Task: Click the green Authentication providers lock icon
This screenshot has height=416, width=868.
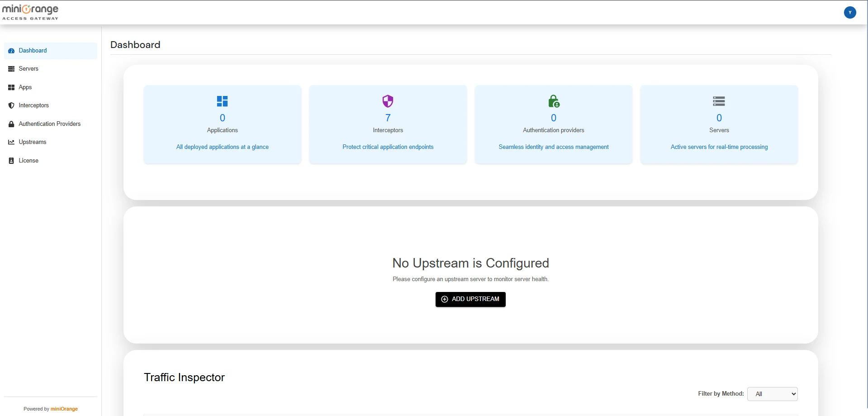Action: point(553,101)
